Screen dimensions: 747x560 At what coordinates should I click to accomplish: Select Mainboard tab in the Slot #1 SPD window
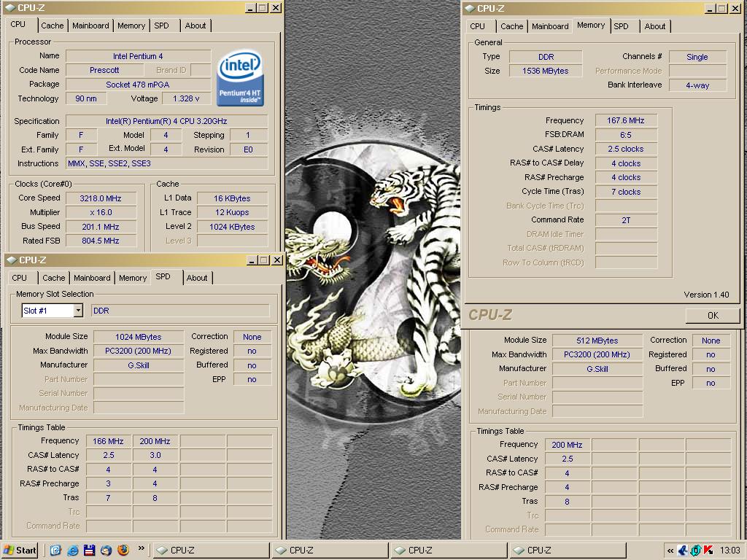pyautogui.click(x=92, y=278)
